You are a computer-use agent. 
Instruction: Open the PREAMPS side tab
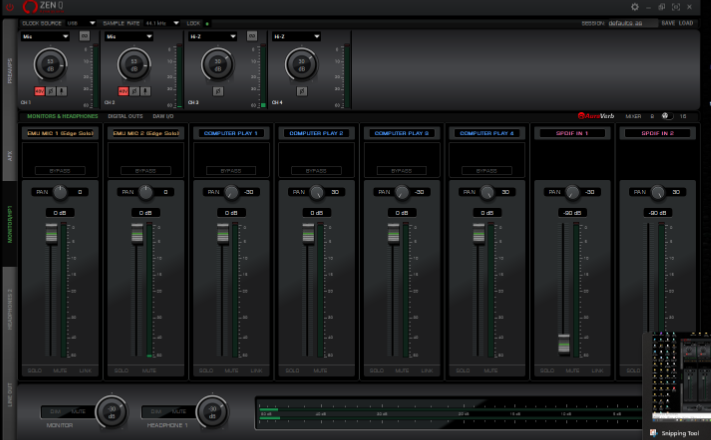pyautogui.click(x=10, y=70)
